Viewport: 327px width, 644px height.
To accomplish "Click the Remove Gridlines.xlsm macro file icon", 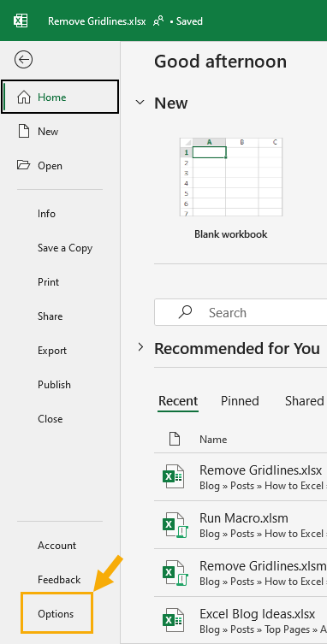I will coord(173,572).
